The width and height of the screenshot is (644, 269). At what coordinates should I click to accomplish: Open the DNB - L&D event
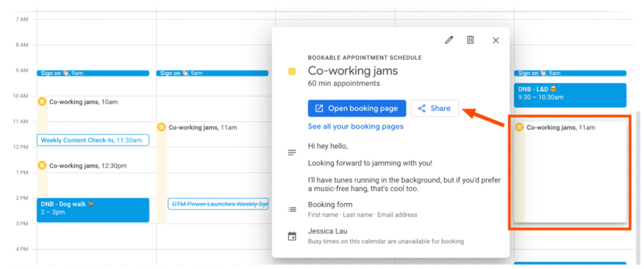pos(570,94)
